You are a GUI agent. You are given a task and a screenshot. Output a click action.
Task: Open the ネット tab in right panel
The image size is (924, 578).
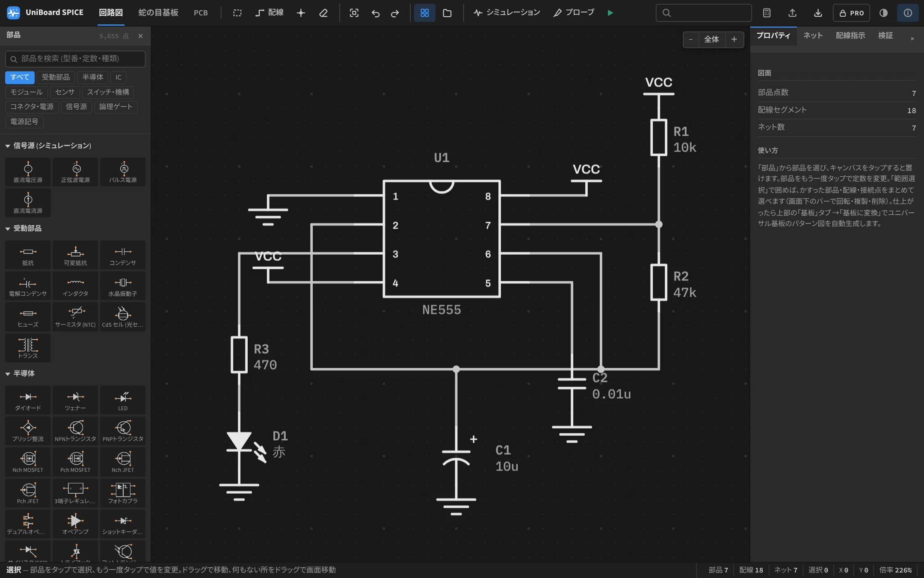[813, 36]
